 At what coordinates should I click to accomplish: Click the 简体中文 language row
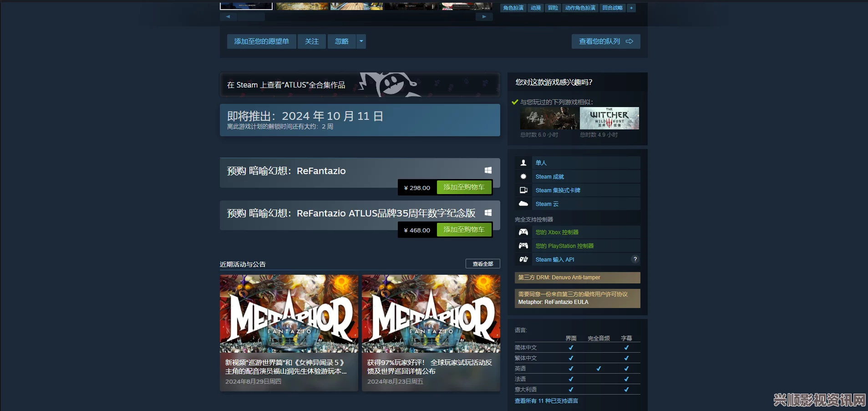(577, 348)
